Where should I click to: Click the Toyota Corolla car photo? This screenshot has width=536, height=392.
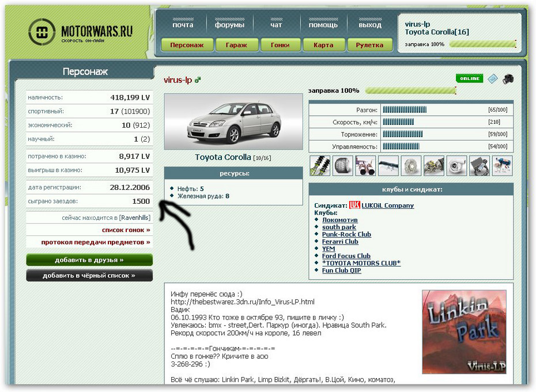tap(233, 121)
